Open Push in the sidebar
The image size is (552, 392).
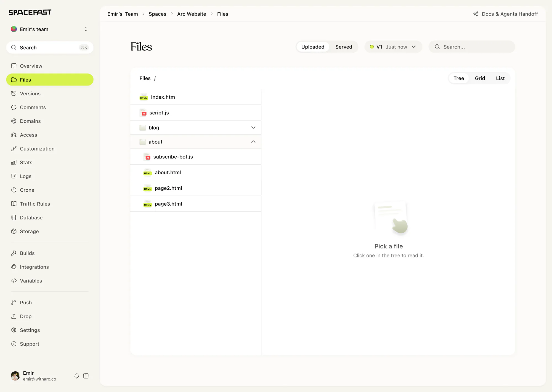[50, 302]
